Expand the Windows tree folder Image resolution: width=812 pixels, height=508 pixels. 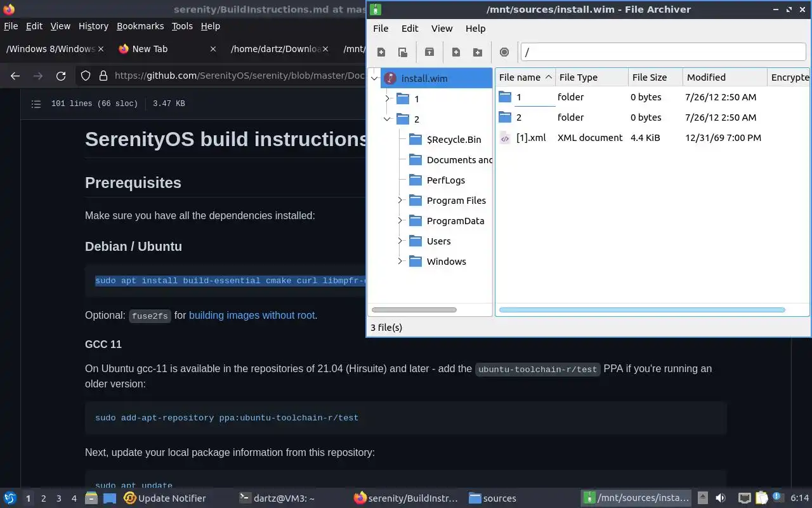coord(400,262)
